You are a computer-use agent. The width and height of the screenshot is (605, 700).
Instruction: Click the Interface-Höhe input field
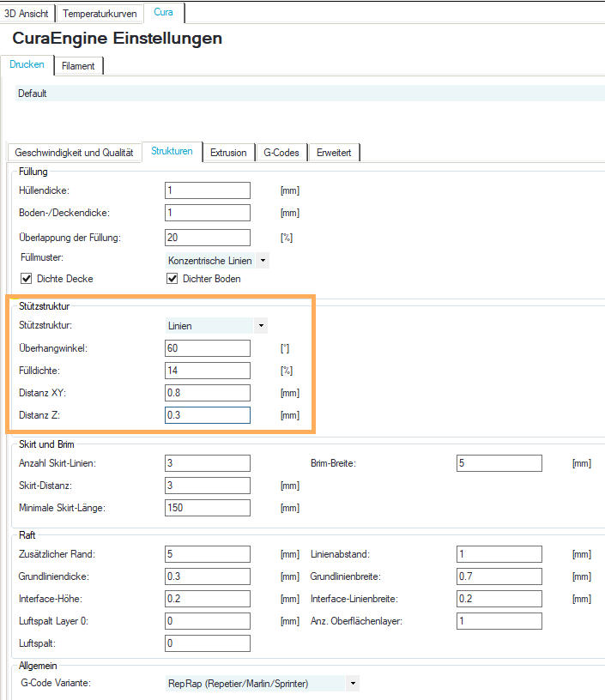208,599
